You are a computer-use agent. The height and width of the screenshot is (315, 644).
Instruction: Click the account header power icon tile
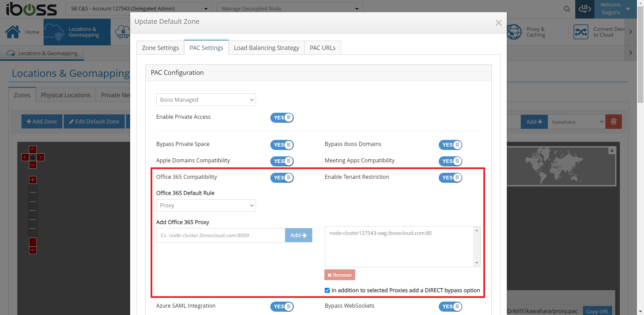(x=585, y=9)
